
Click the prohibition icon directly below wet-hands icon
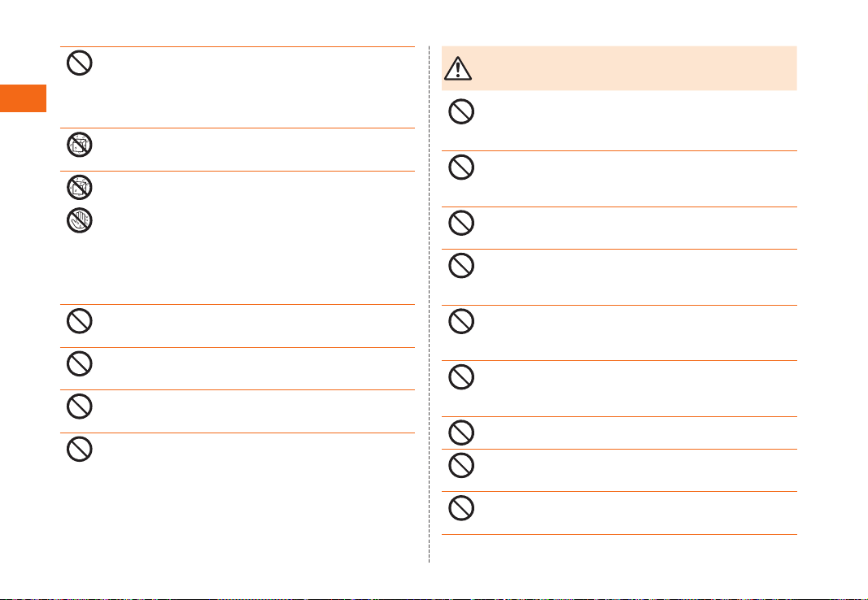(81, 320)
